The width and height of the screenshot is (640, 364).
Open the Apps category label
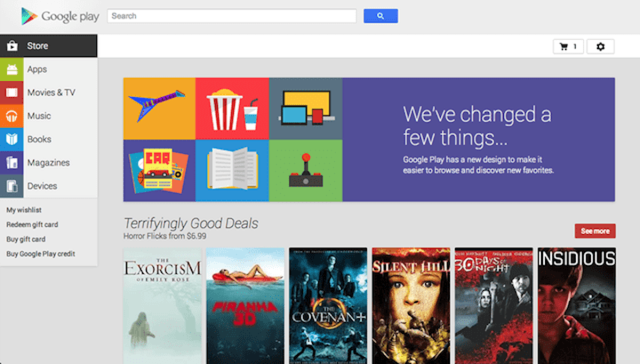pos(37,69)
